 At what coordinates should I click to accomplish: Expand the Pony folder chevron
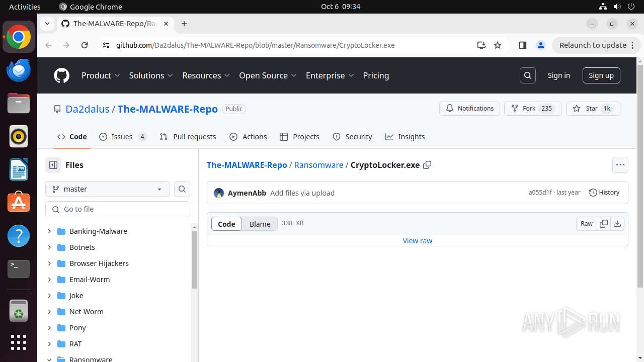[x=49, y=328]
